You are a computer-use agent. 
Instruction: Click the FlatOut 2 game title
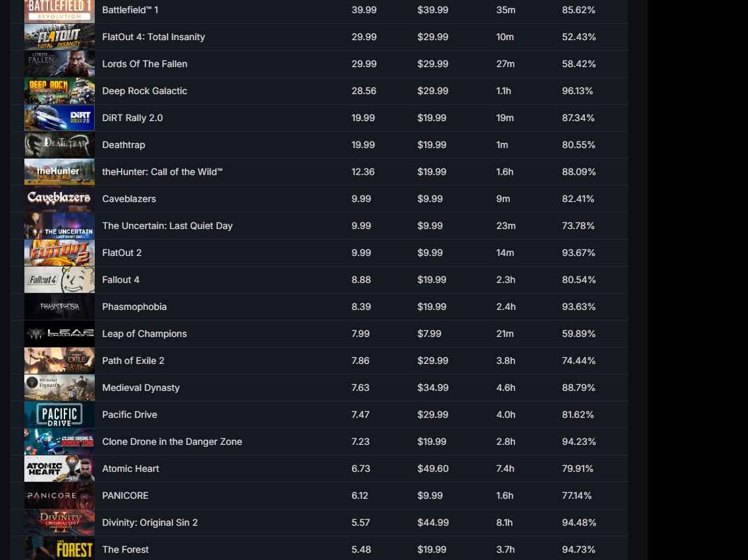coord(122,253)
